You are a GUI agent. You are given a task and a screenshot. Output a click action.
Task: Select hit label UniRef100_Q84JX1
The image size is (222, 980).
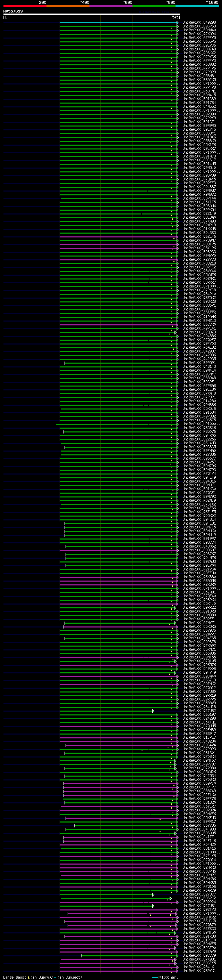199,966
